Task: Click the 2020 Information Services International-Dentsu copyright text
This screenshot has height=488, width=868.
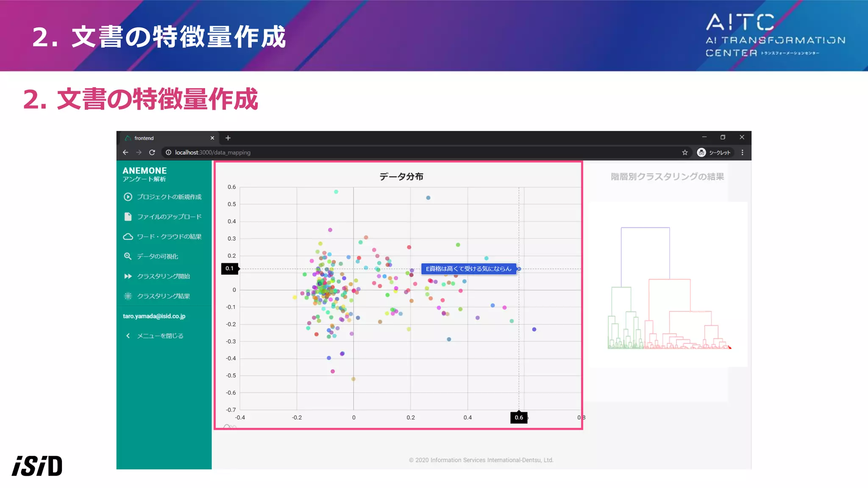Action: (x=481, y=460)
